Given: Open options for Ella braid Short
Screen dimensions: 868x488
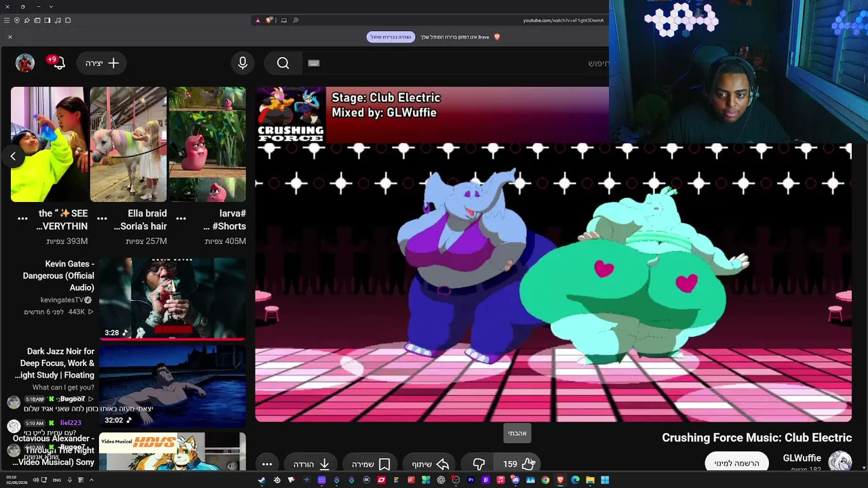Looking at the screenshot, I should pos(102,218).
